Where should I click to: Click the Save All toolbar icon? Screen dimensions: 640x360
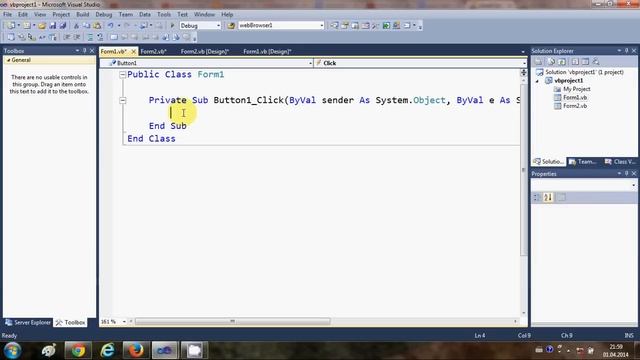(x=62, y=25)
